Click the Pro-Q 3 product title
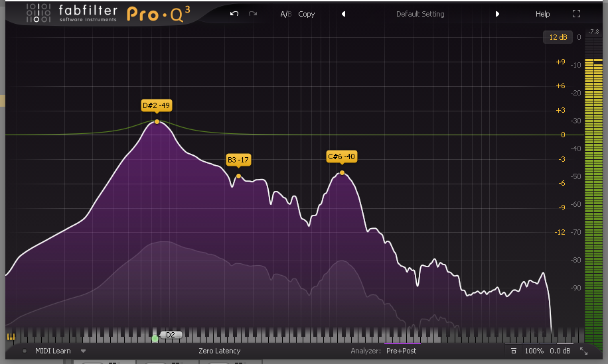The width and height of the screenshot is (608, 364). pos(158,15)
